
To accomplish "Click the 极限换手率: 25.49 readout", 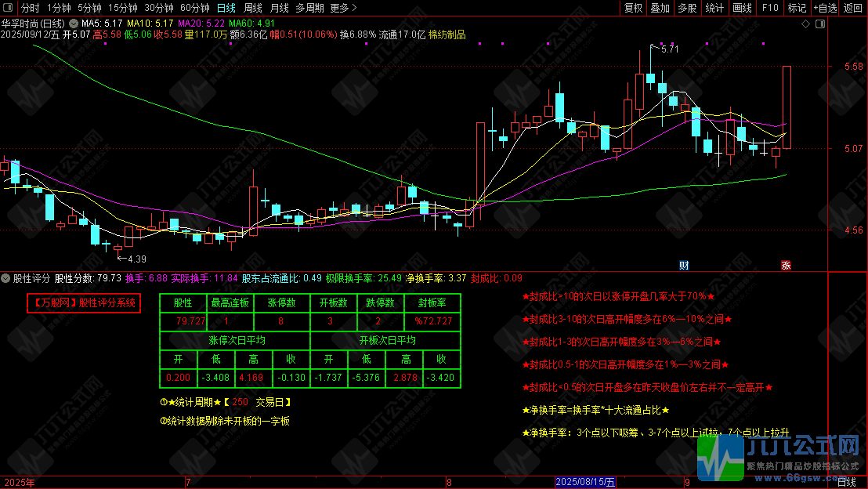I will coord(363,278).
